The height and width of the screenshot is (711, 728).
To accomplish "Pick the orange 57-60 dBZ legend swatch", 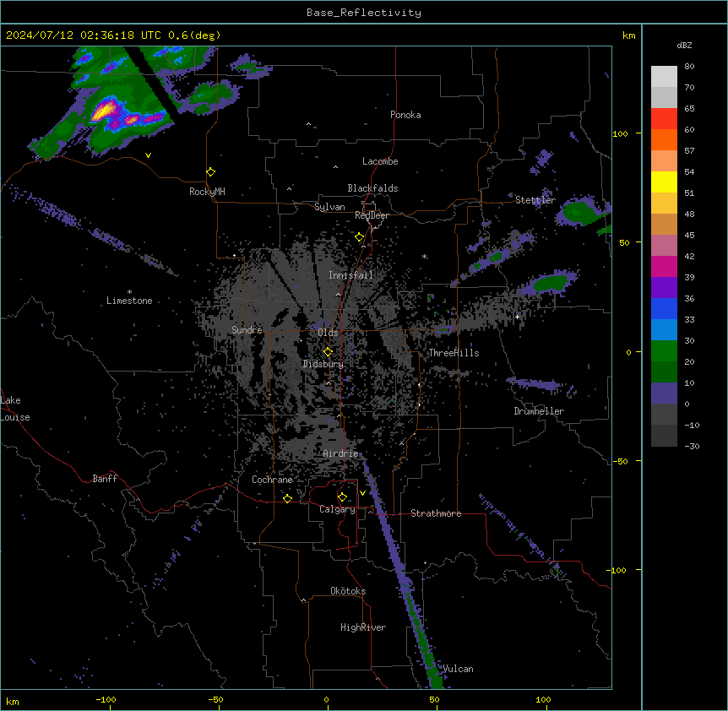I will tap(664, 139).
